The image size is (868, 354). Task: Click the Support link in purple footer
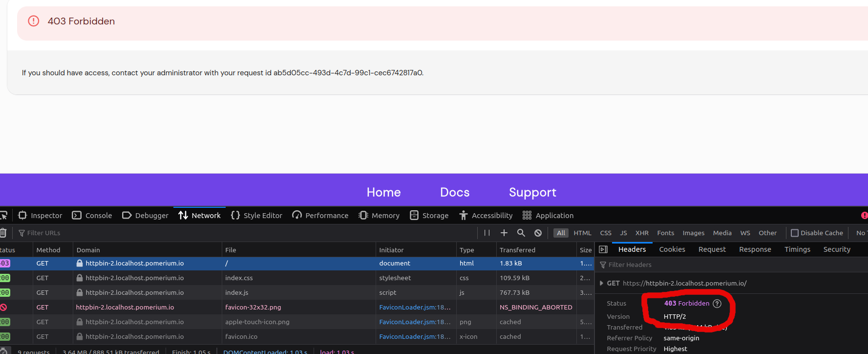point(532,192)
